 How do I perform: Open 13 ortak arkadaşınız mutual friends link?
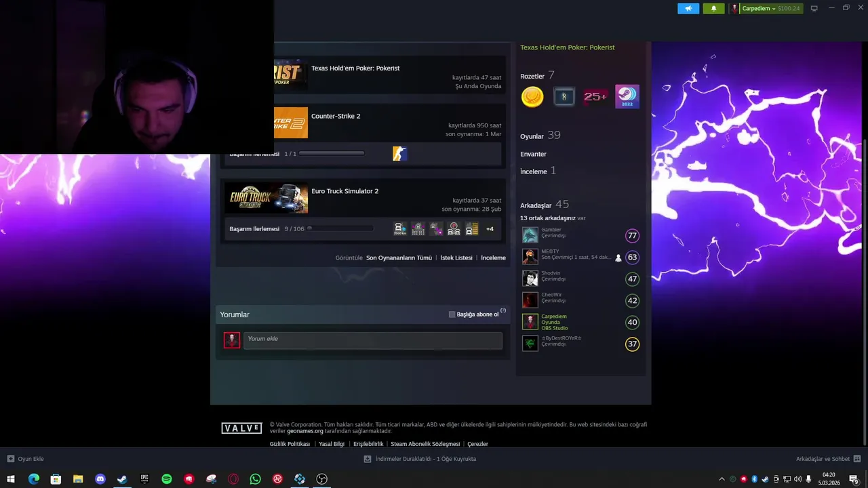[x=548, y=218]
